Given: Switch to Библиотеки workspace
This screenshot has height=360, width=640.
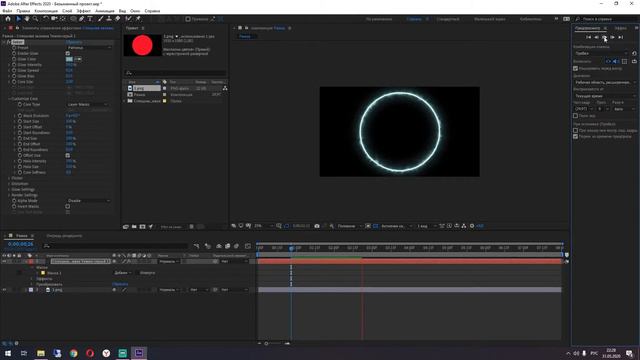Looking at the screenshot, I should point(531,19).
